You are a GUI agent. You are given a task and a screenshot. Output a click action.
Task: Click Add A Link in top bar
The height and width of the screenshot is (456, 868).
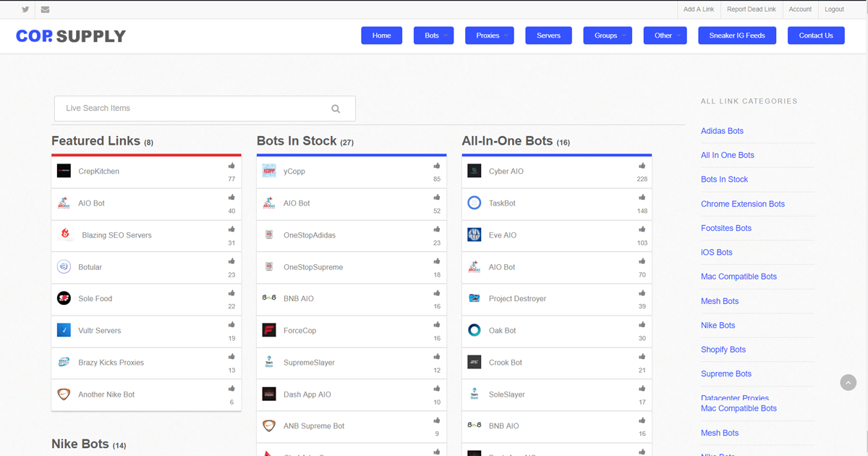point(699,9)
